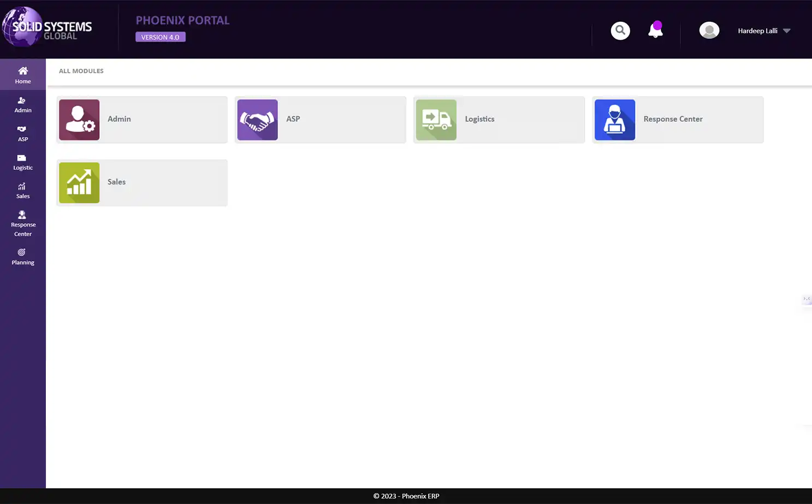
Task: Open the Response Center module tile
Action: (x=677, y=119)
